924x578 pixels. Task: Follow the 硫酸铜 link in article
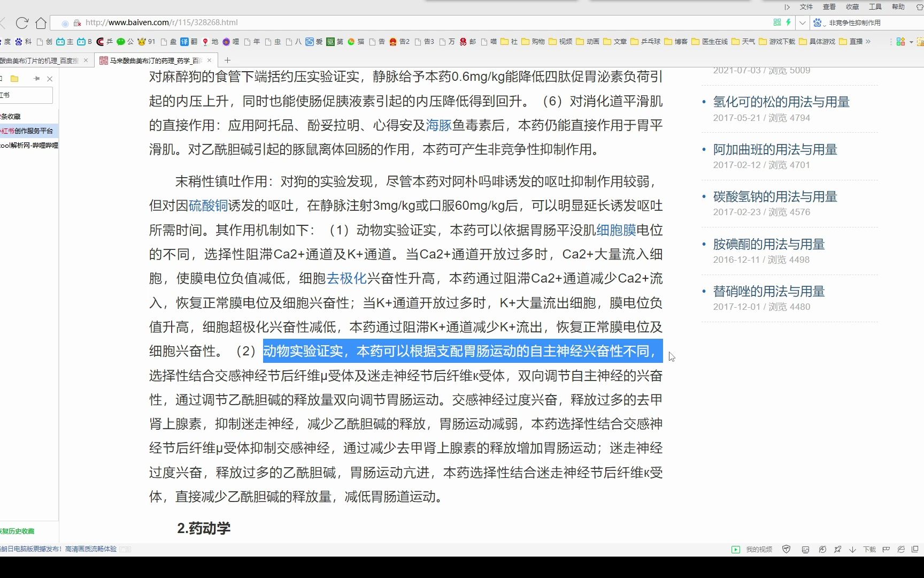coord(209,206)
